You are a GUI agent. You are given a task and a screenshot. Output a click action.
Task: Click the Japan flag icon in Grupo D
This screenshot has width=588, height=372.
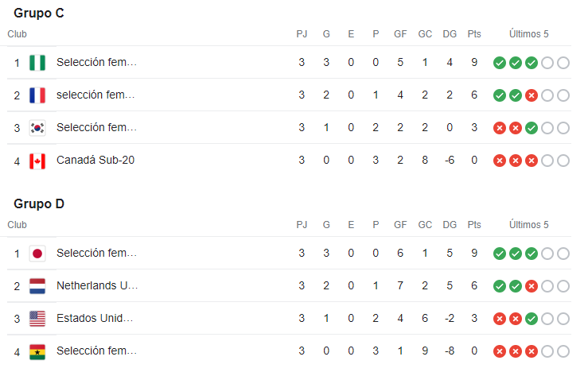click(x=37, y=254)
